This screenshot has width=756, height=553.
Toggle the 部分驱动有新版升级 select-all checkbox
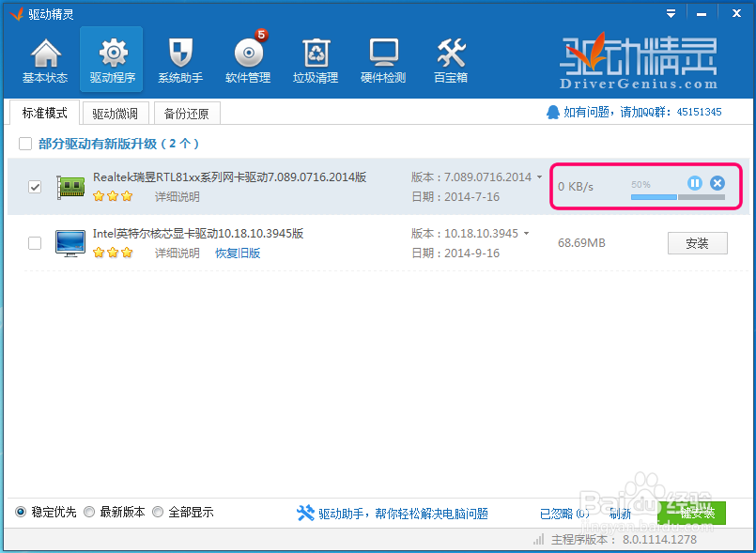25,144
